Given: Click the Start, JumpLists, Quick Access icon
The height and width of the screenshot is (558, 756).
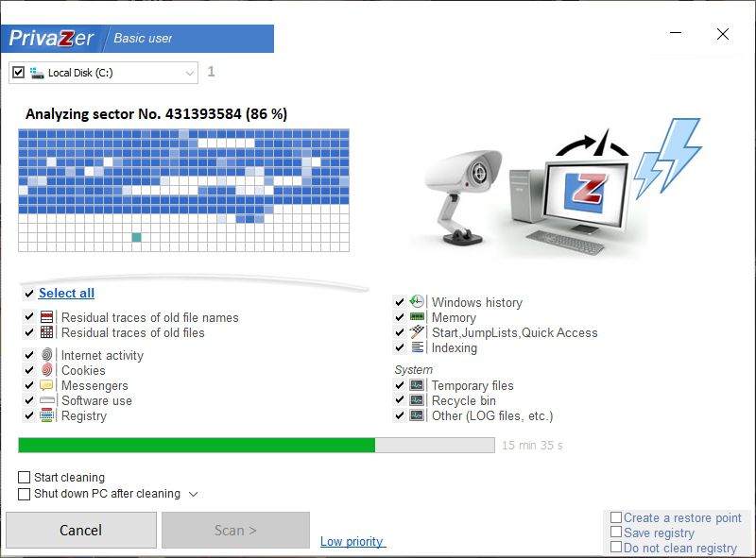Looking at the screenshot, I should tap(417, 332).
